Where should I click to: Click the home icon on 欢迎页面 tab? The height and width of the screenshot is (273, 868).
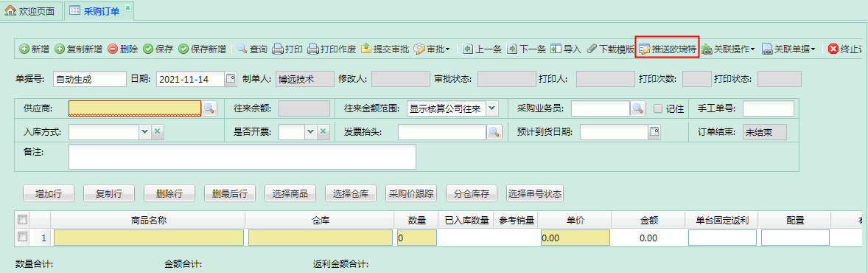[x=10, y=10]
